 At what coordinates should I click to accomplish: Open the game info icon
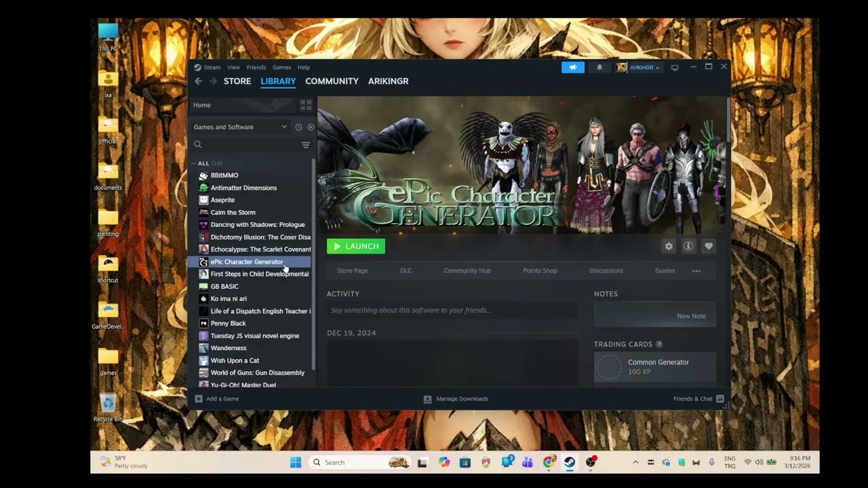688,246
